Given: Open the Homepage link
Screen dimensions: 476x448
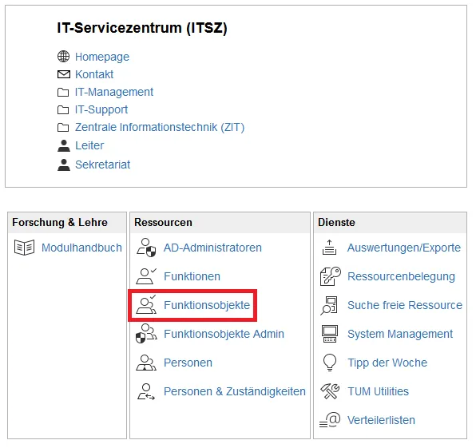Looking at the screenshot, I should click(x=102, y=57).
